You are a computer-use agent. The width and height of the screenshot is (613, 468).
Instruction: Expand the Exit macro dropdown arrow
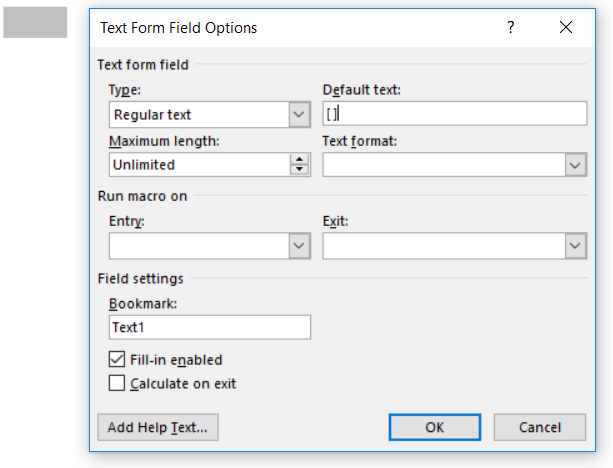pyautogui.click(x=575, y=245)
